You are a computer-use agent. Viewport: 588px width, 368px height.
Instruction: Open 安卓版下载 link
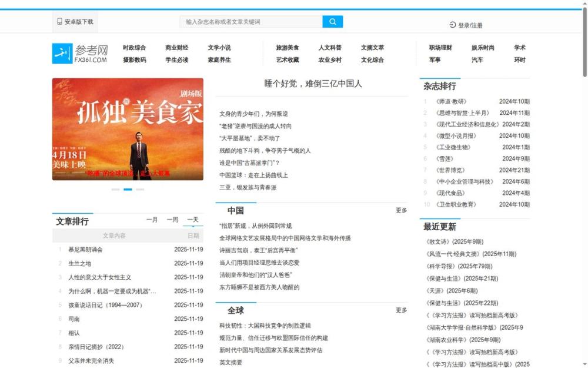[79, 22]
